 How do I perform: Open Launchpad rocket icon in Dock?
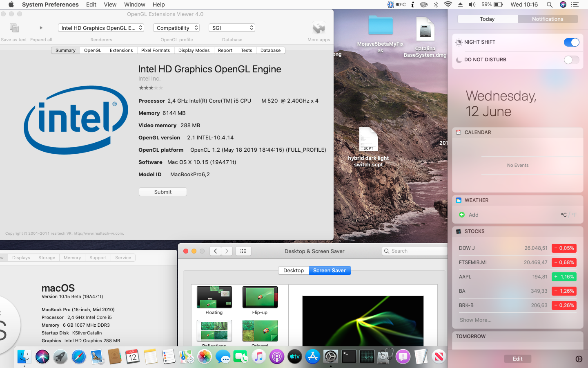click(60, 357)
